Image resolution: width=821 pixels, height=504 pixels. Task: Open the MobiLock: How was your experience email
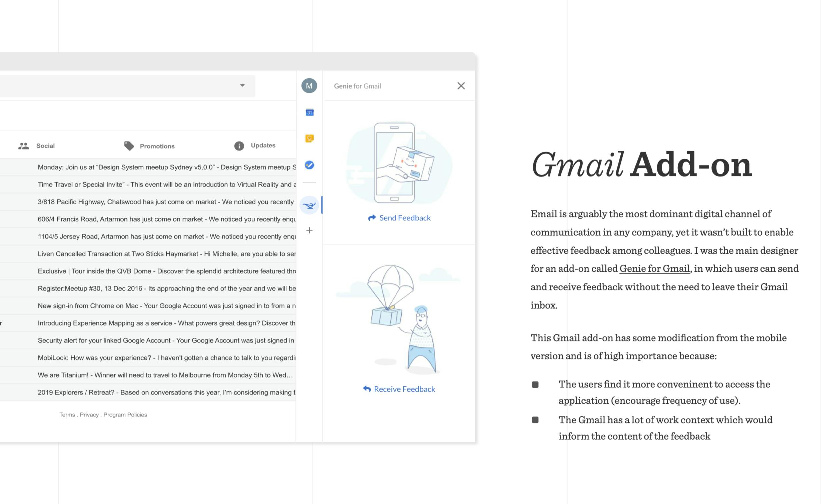(148, 358)
